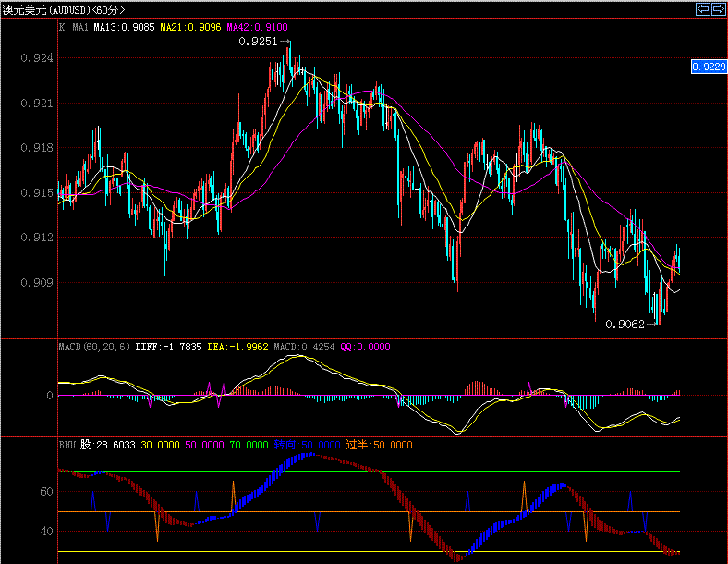The height and width of the screenshot is (564, 728).
Task: Click the 0.924 price axis label
Action: pyautogui.click(x=37, y=58)
